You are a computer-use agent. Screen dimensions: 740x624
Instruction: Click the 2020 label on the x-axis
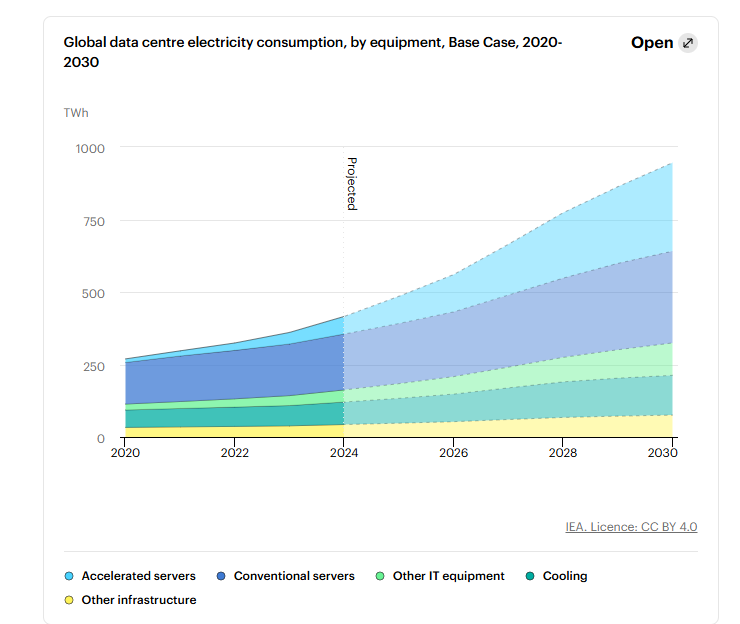point(125,453)
